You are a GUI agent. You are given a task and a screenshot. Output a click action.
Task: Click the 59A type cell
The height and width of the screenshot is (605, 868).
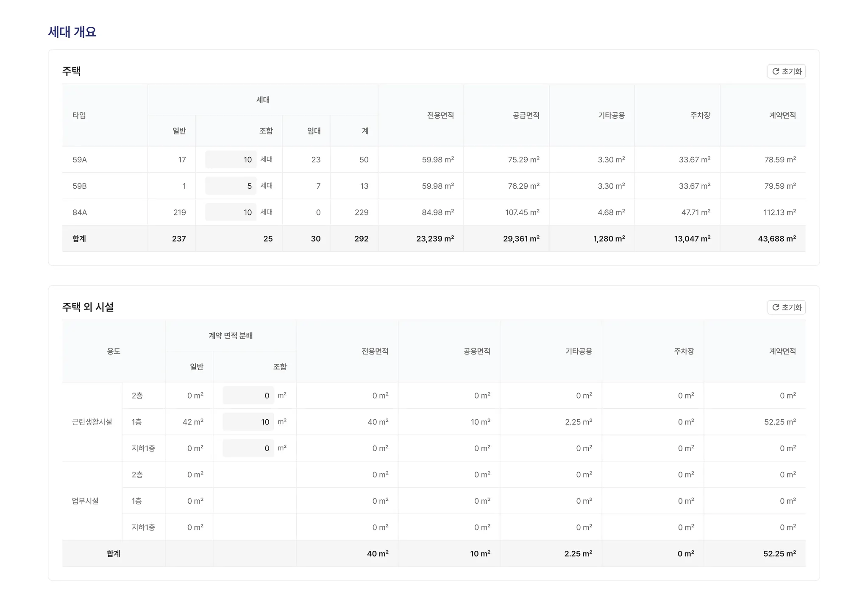(x=80, y=159)
